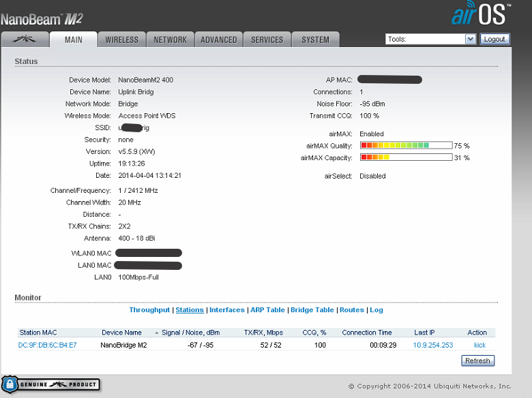532x398 pixels.
Task: Click the Action column header
Action: pos(477,333)
